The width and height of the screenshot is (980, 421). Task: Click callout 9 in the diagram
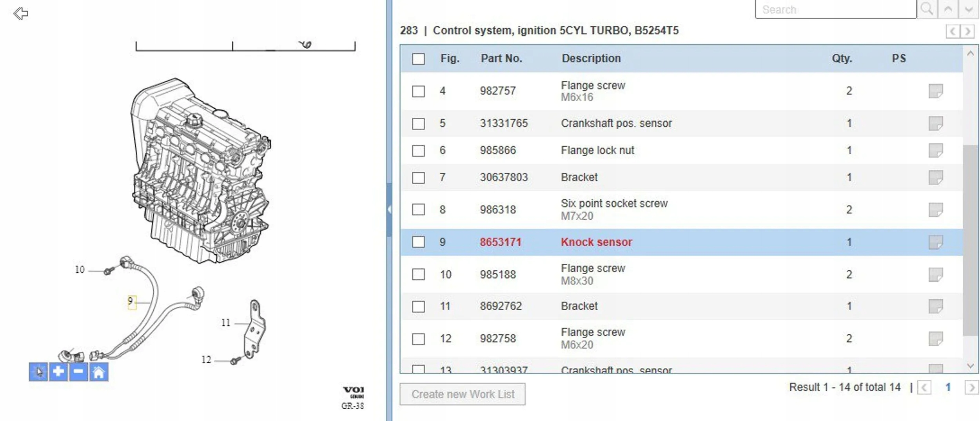pos(132,302)
